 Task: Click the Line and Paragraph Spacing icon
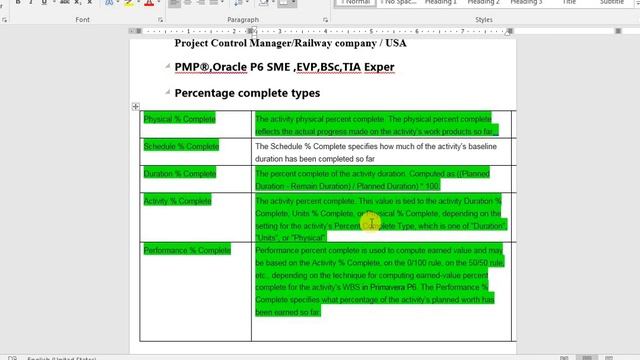[x=238, y=2]
